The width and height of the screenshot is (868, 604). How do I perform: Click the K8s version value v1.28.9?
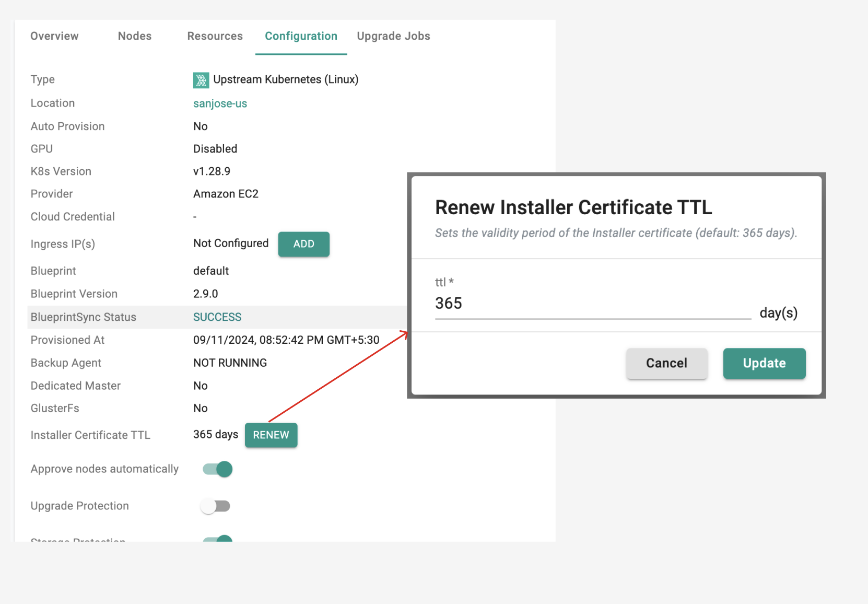212,171
